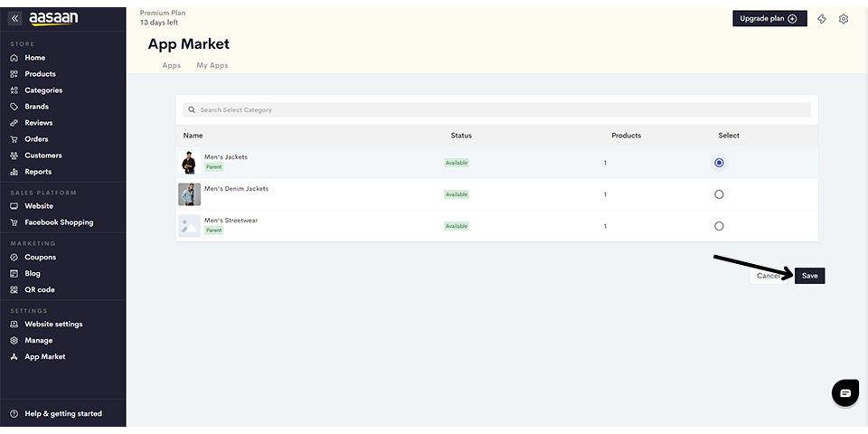Click the Orders cart icon in sidebar
Image resolution: width=868 pixels, height=434 pixels.
click(14, 139)
